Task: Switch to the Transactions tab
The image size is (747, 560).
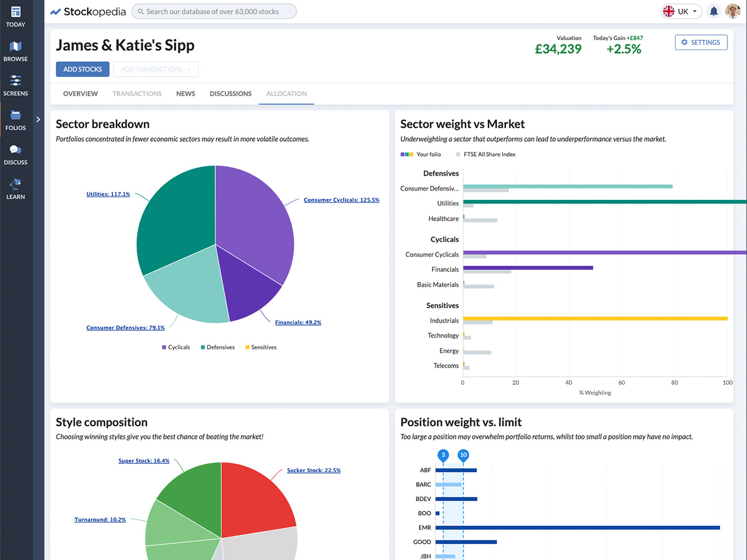Action: [x=137, y=93]
